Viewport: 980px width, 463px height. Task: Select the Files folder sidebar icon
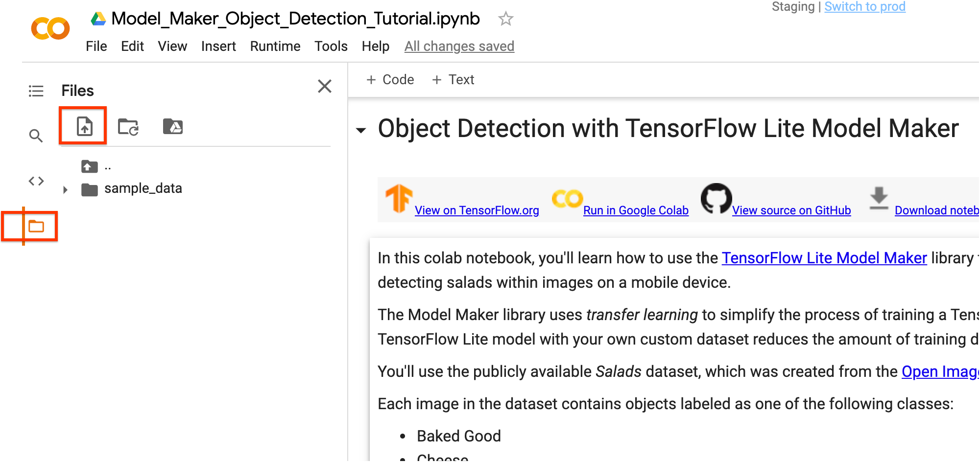[x=36, y=226]
